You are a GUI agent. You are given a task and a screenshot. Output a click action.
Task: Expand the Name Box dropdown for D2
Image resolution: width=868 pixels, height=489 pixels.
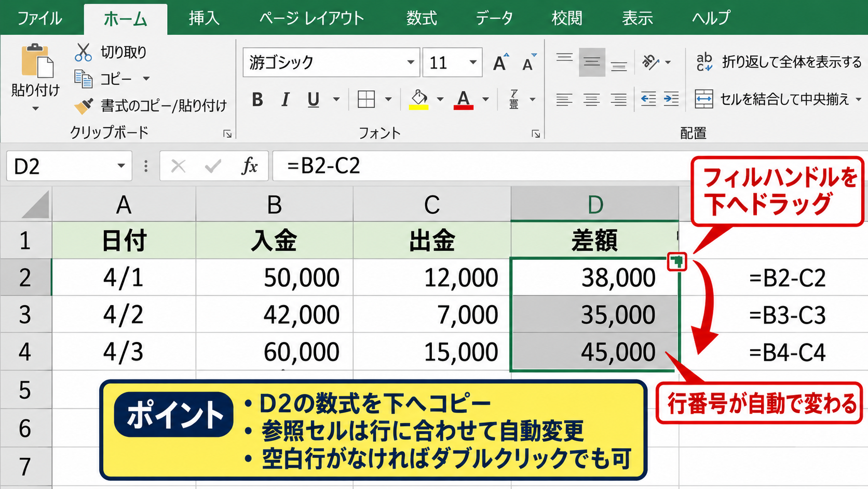click(x=121, y=166)
